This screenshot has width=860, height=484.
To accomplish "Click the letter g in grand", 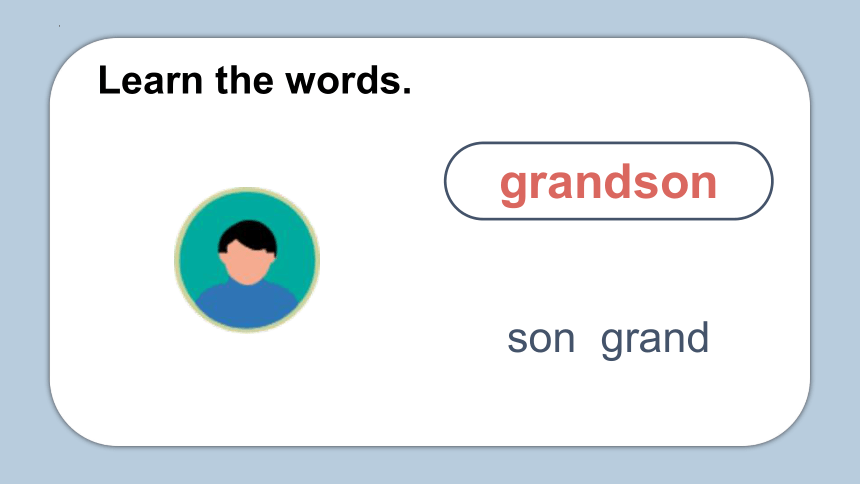I will (614, 345).
